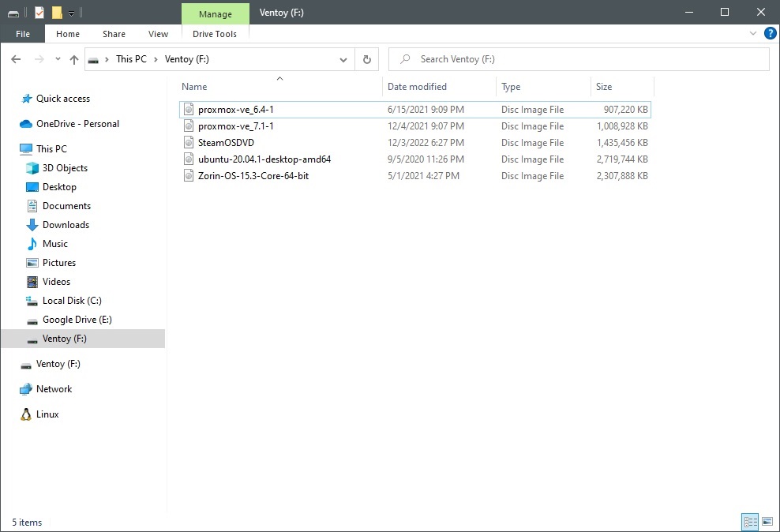The image size is (780, 532).
Task: Refresh the Ventoy (F:) folder view
Action: click(366, 59)
